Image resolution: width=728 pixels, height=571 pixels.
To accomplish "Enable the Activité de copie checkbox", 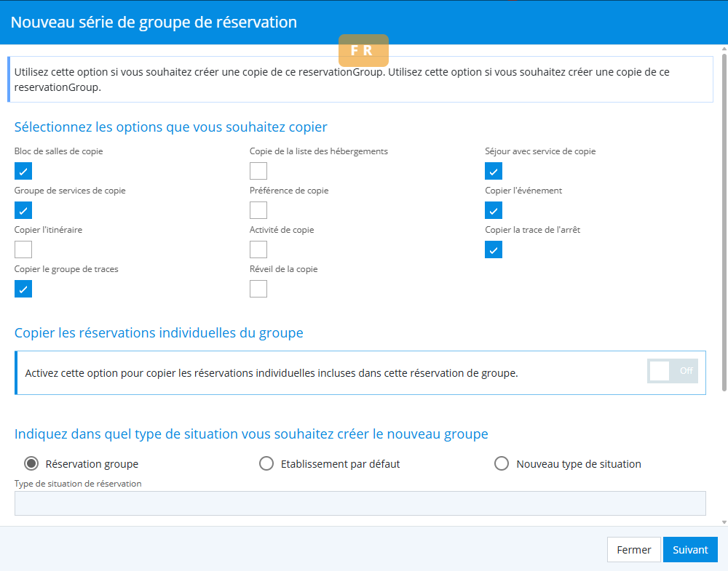I will click(258, 250).
